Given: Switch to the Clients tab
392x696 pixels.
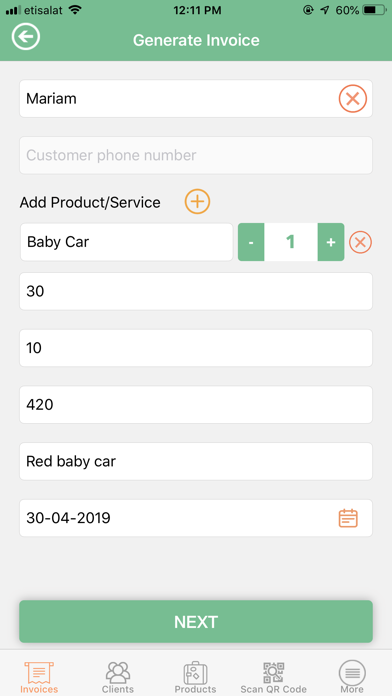Looking at the screenshot, I should coord(118,677).
